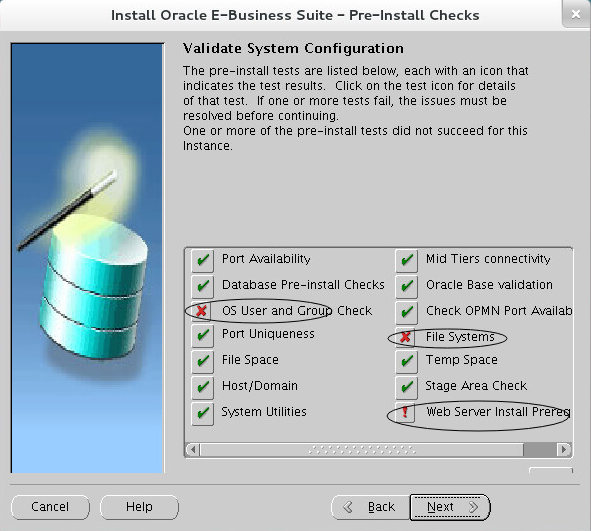Screen dimensions: 591x531
Task: Select the 'OS User and Group Check' label
Action: (297, 311)
